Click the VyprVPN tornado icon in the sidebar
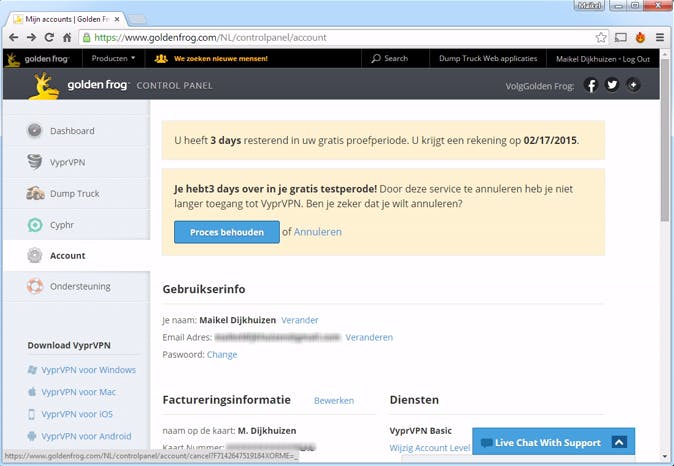674x466 pixels. tap(34, 162)
